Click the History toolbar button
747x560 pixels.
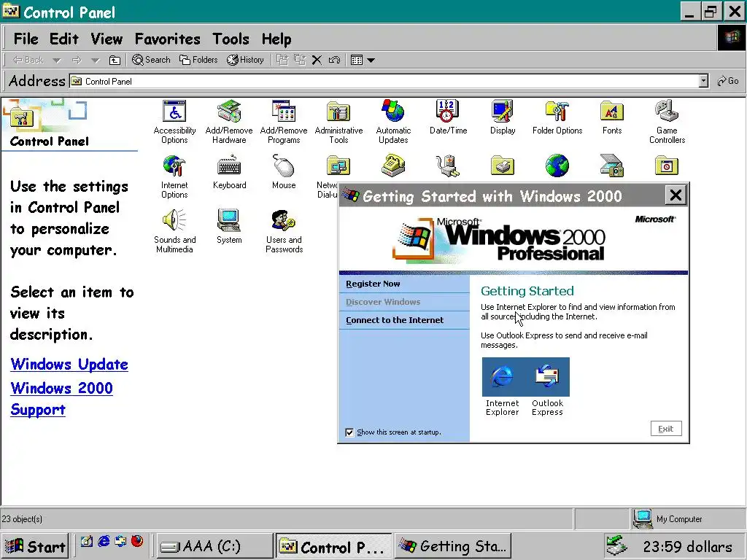[245, 60]
